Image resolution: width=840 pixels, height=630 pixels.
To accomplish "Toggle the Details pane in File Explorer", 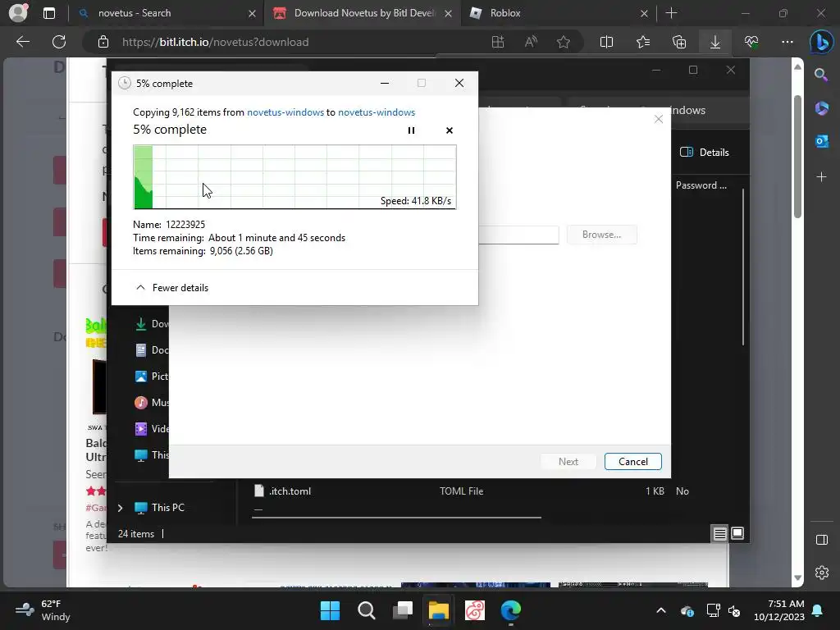I will (704, 152).
